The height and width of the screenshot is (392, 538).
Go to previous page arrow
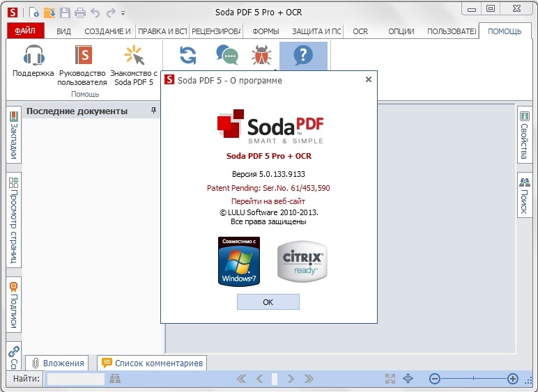click(260, 379)
